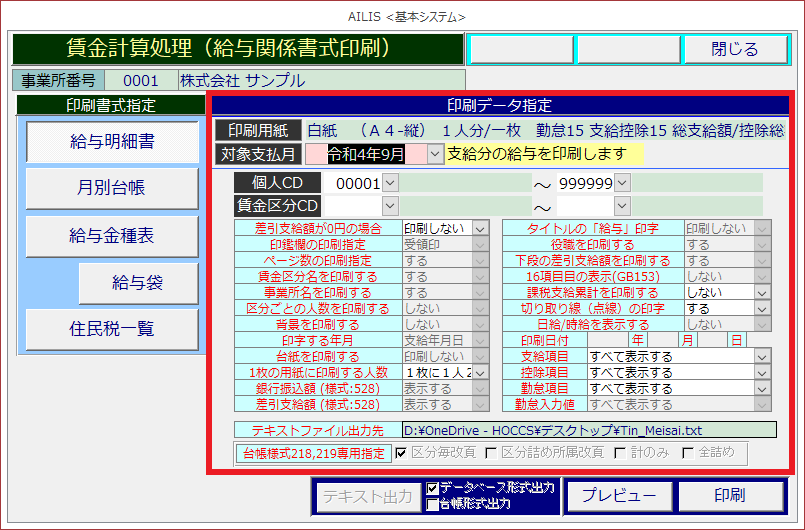Expand 支給項目 display dropdown
805x530 pixels.
tap(763, 357)
